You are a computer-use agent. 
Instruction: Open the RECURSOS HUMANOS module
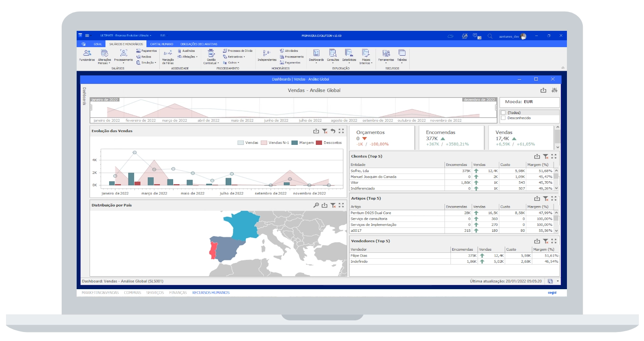point(211,293)
